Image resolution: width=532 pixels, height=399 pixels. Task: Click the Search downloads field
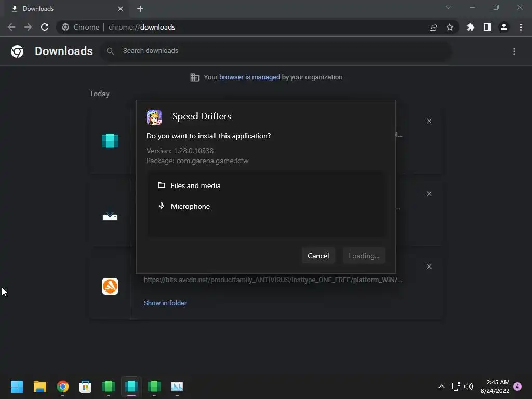[276, 51]
